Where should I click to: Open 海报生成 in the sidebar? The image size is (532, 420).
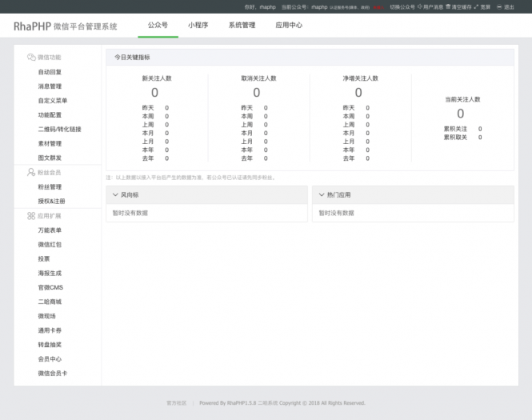50,273
